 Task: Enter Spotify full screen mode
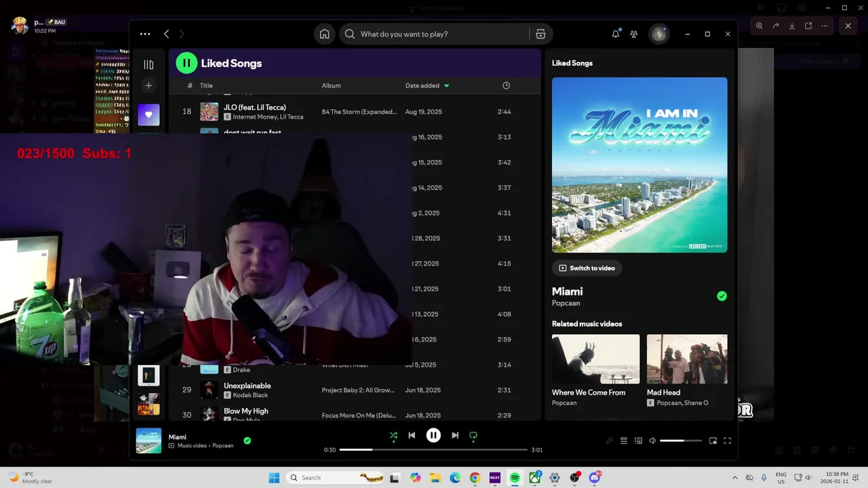(x=727, y=441)
